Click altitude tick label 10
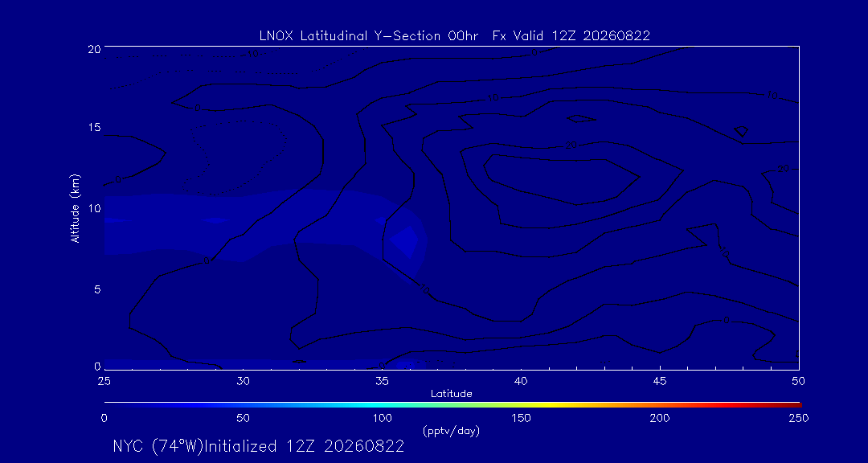868x463 pixels. (x=95, y=208)
